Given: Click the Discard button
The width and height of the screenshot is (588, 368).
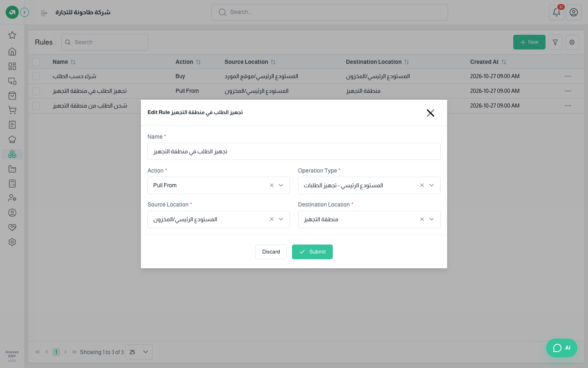Looking at the screenshot, I should click(271, 252).
